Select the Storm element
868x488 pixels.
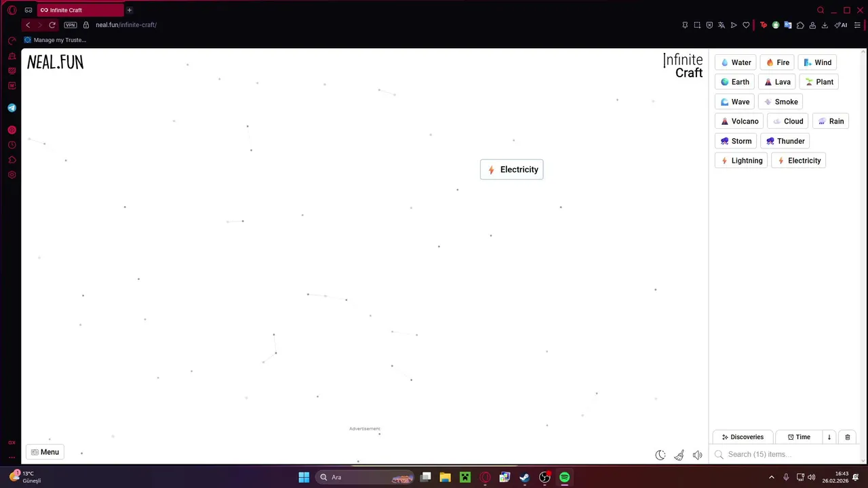click(x=736, y=141)
